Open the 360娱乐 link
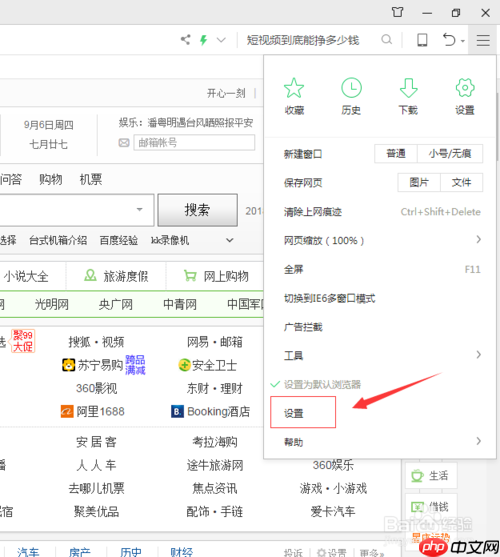 (x=333, y=465)
